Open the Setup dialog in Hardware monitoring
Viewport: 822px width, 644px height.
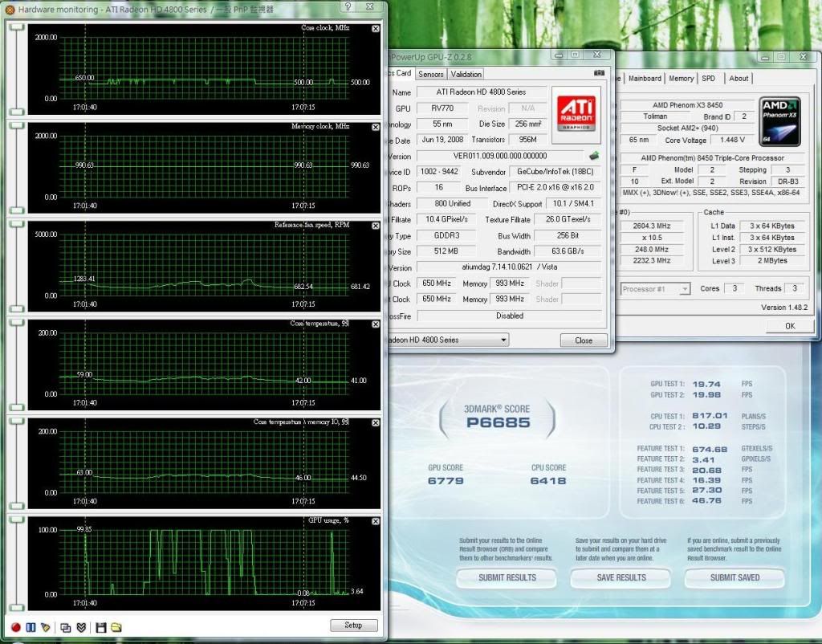pyautogui.click(x=353, y=625)
